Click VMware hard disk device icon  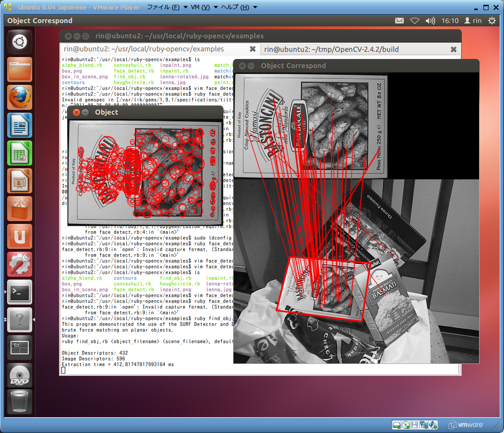397,425
